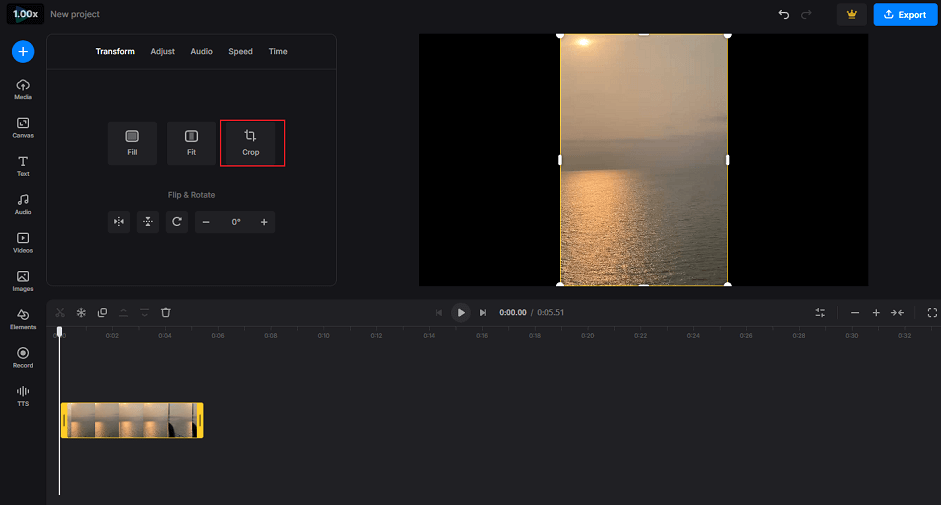The image size is (941, 505).
Task: Open the Speed tab
Action: coord(240,52)
